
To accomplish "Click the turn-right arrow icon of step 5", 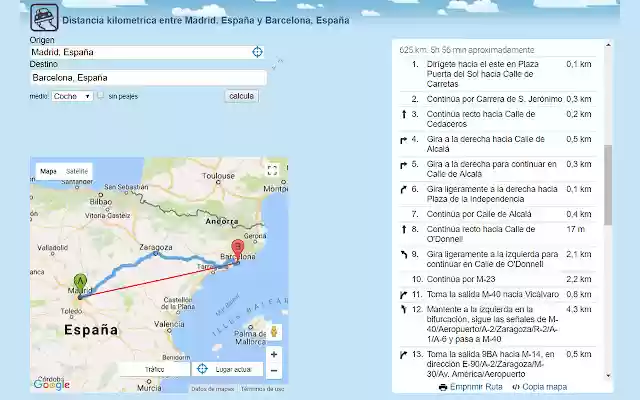I will click(x=404, y=165).
